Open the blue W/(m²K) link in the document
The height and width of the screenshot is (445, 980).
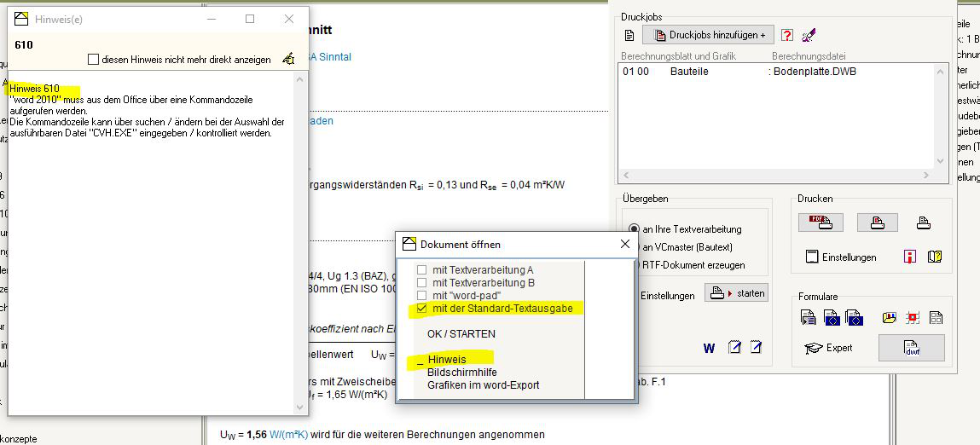pos(289,435)
